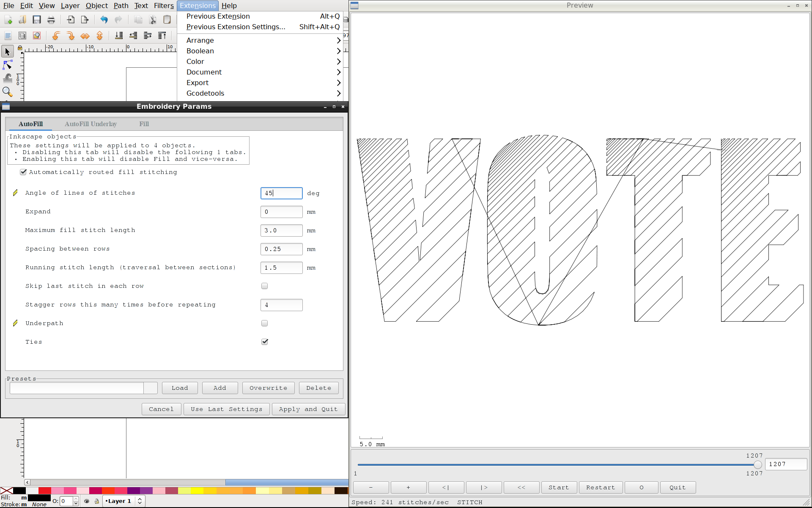Lower the selection to the bottom
Image resolution: width=812 pixels, height=508 pixels.
click(119, 36)
